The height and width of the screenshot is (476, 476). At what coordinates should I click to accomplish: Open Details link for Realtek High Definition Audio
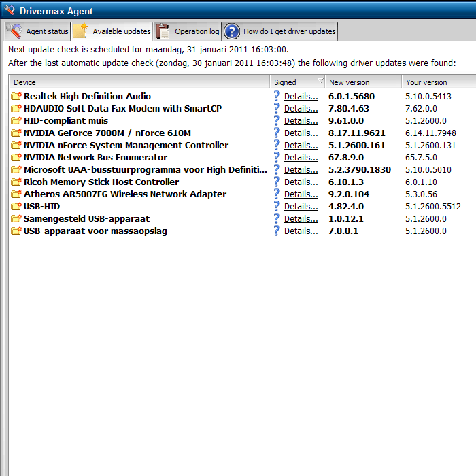301,97
